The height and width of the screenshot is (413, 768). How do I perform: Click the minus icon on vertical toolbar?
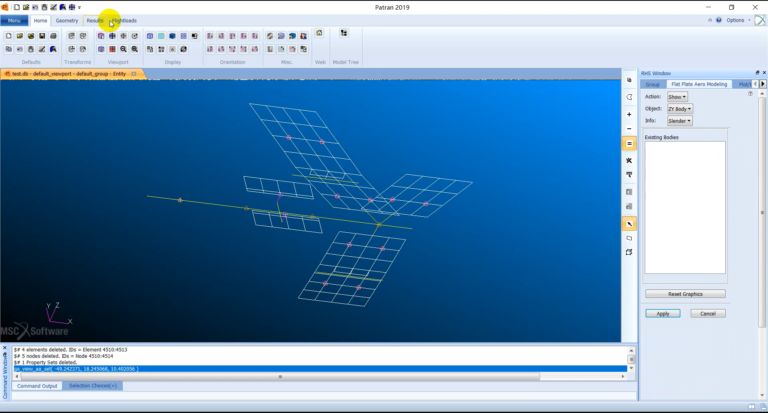coord(629,128)
